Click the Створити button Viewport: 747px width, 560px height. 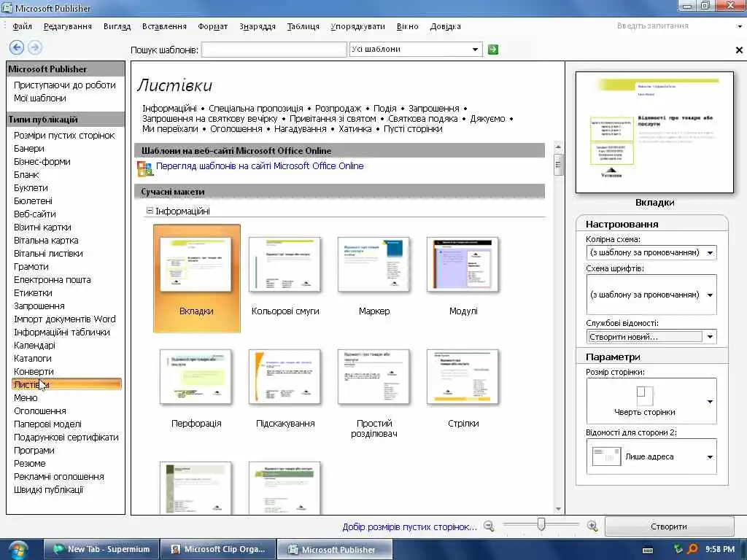click(x=669, y=526)
